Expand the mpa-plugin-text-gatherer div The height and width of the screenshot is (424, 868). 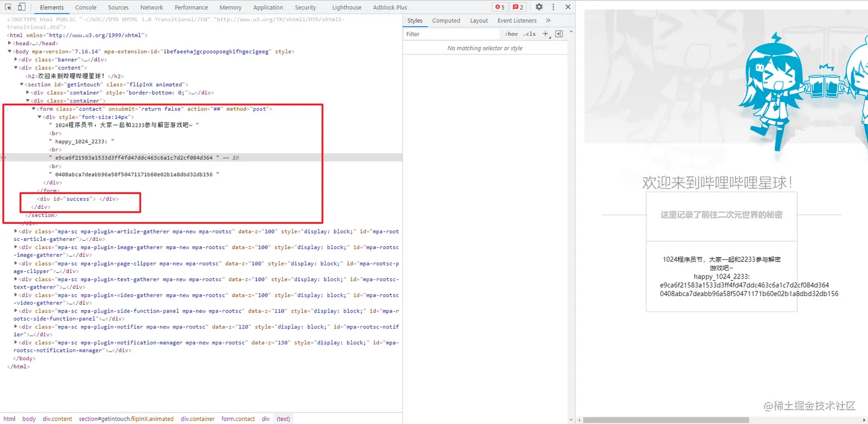[16, 279]
